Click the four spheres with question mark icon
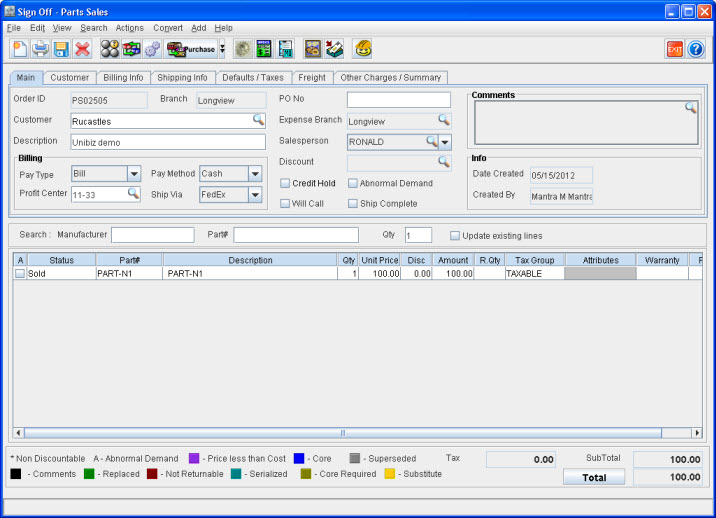The height and width of the screenshot is (518, 716). tap(110, 49)
